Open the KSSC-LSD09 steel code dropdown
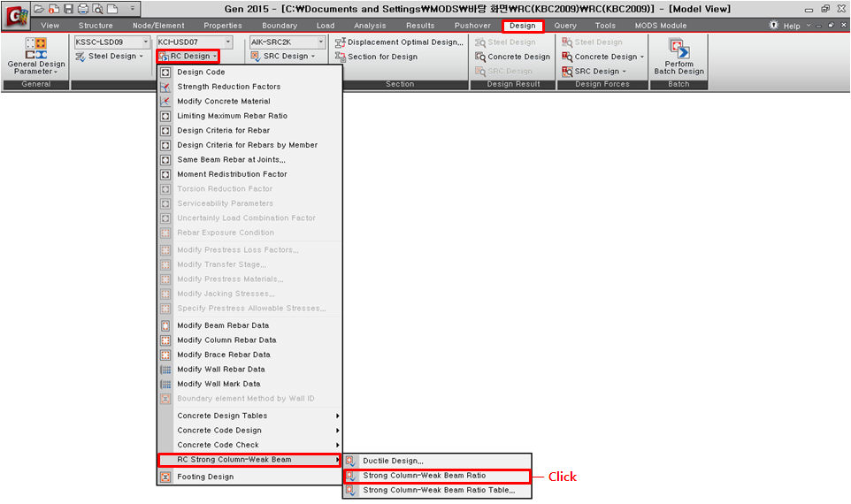The width and height of the screenshot is (851, 504). [146, 42]
